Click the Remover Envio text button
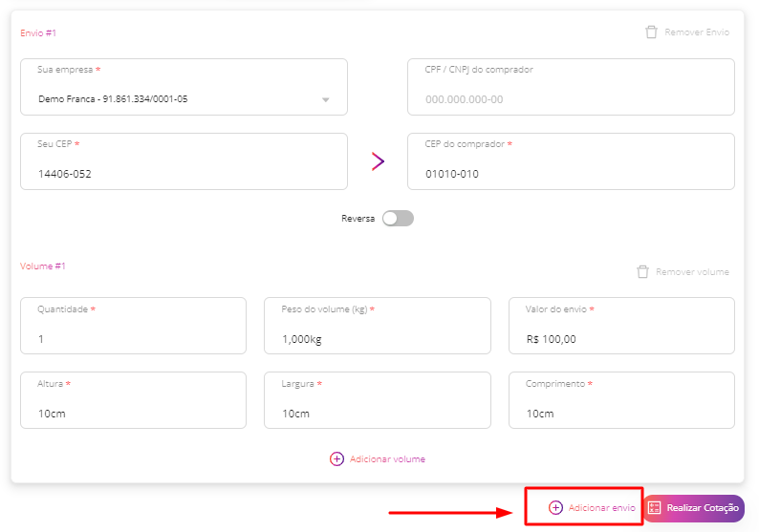759x532 pixels. [x=697, y=32]
